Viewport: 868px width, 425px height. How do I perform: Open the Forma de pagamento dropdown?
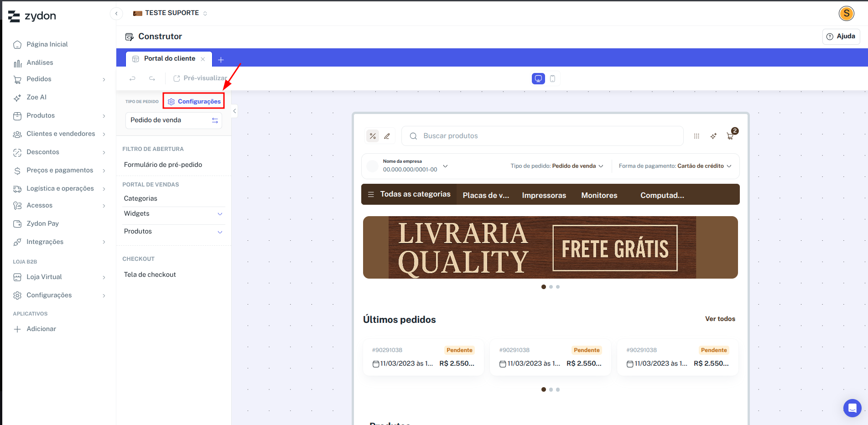coord(675,166)
